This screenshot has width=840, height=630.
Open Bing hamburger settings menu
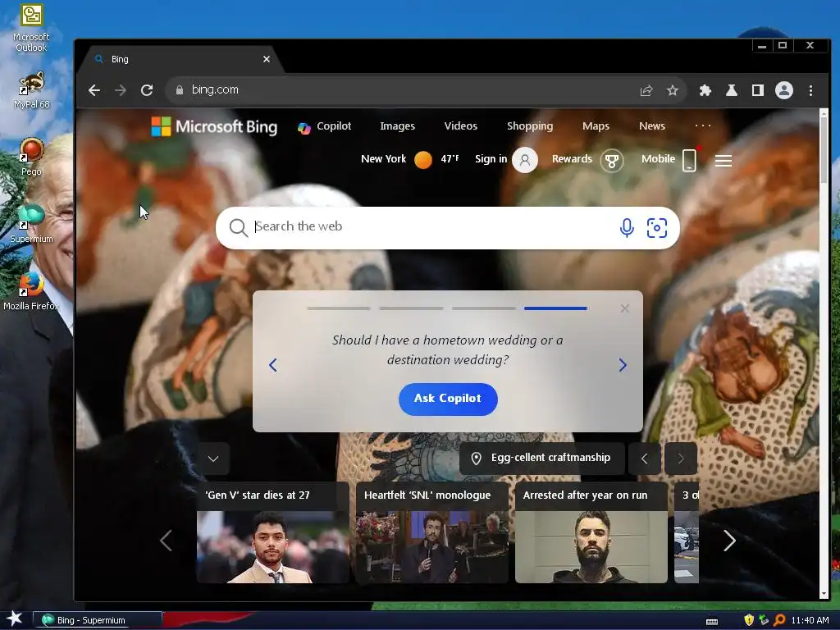724,160
